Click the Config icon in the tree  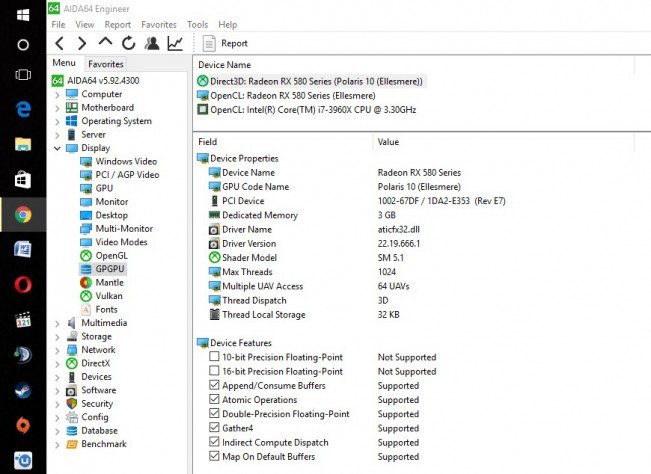[72, 417]
